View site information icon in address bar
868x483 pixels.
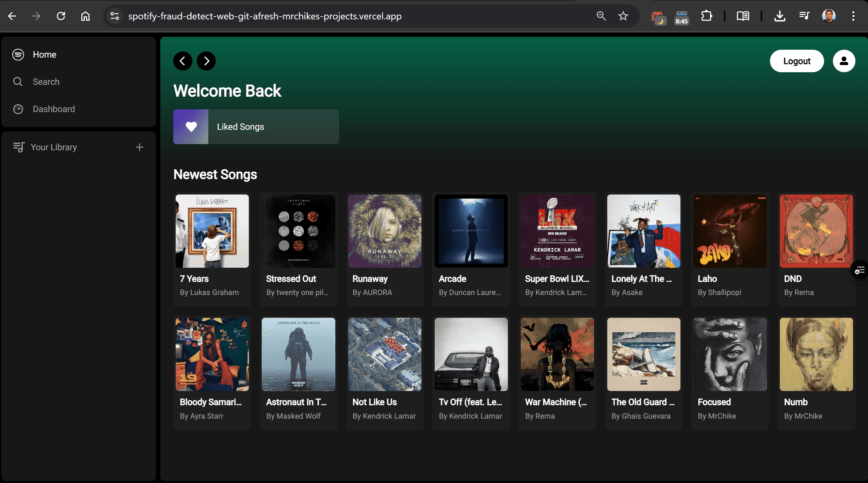(x=115, y=16)
